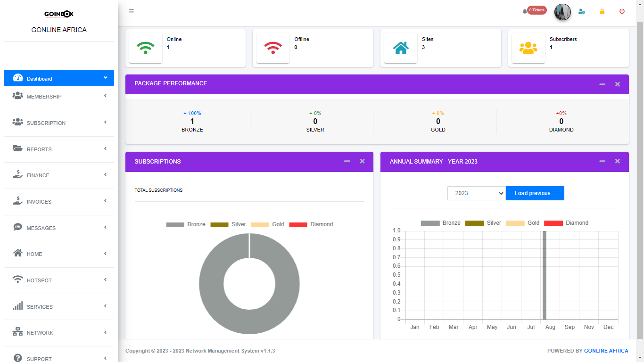Click the Sites house icon
The image size is (644, 362).
pyautogui.click(x=401, y=48)
